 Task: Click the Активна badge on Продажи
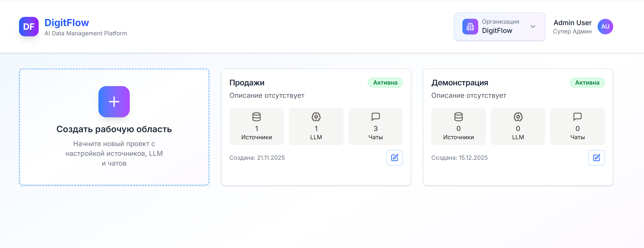point(385,83)
